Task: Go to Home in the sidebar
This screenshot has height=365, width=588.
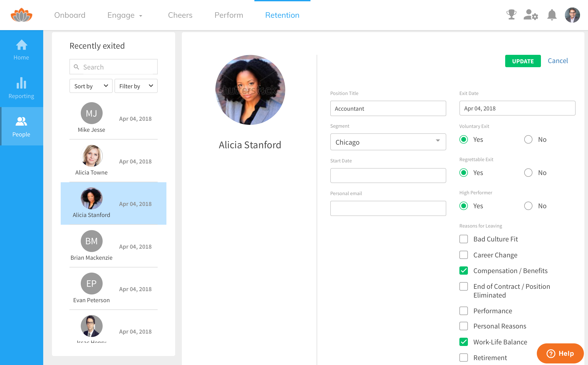Action: (21, 50)
